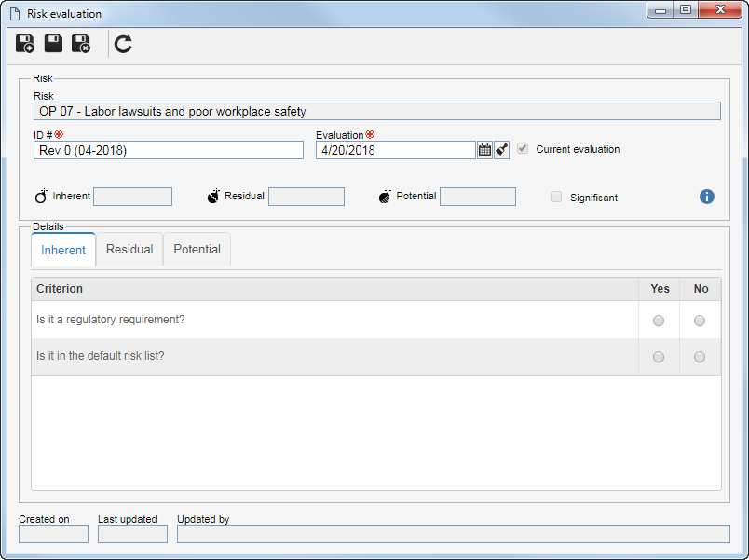This screenshot has width=749, height=560.
Task: Click the Refresh arrow icon
Action: (x=123, y=44)
